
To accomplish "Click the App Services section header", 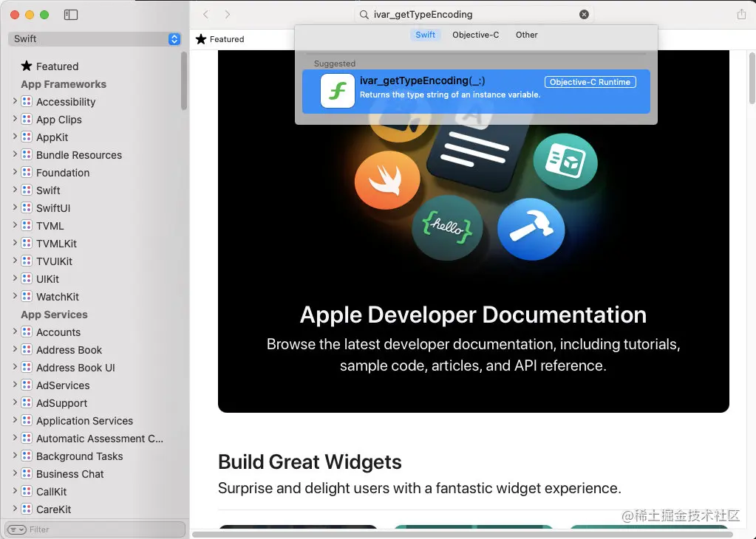I will click(x=54, y=315).
